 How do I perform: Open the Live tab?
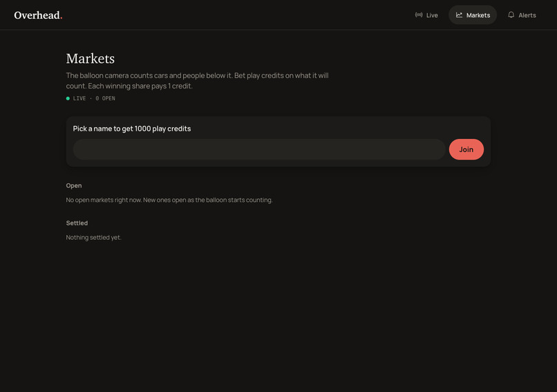(x=426, y=15)
